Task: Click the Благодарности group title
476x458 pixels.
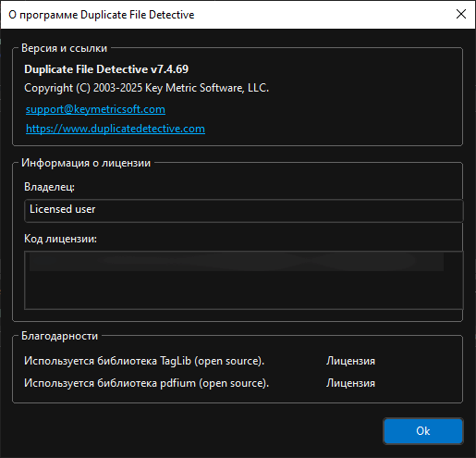Action: [x=59, y=336]
